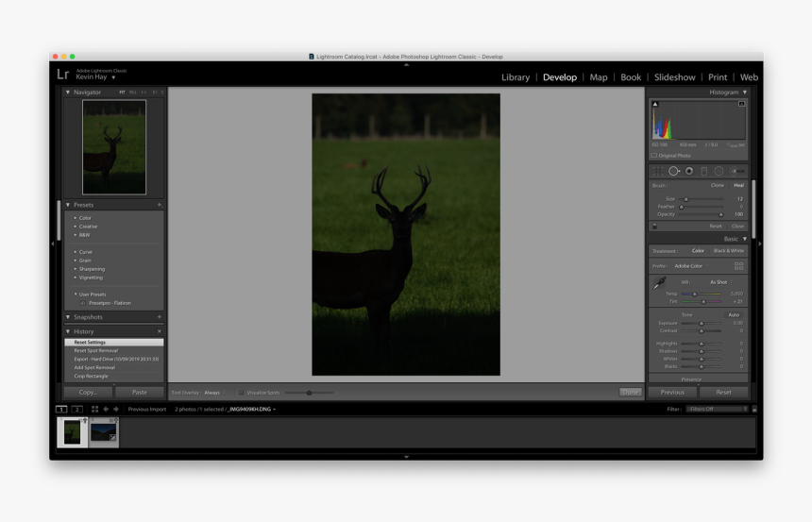The height and width of the screenshot is (522, 812).
Task: Enable the Visualize Spots checkbox
Action: [242, 393]
